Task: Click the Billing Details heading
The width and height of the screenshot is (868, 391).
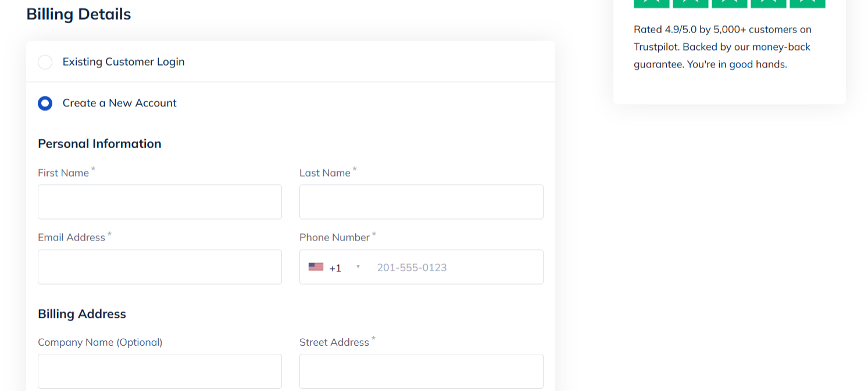Action: 79,14
